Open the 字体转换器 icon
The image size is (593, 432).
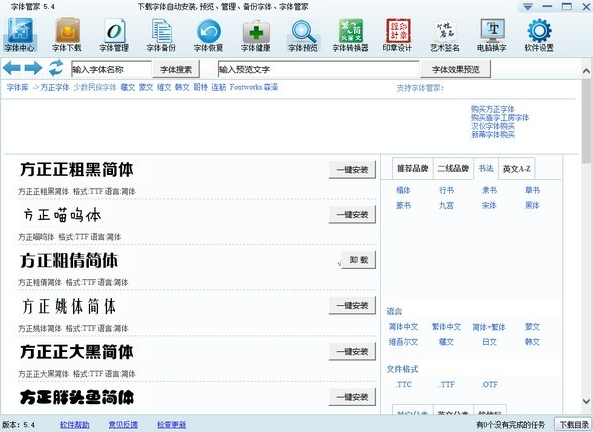point(351,35)
